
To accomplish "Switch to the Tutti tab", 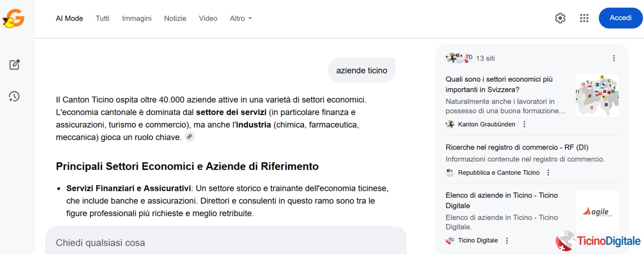I will click(x=103, y=18).
